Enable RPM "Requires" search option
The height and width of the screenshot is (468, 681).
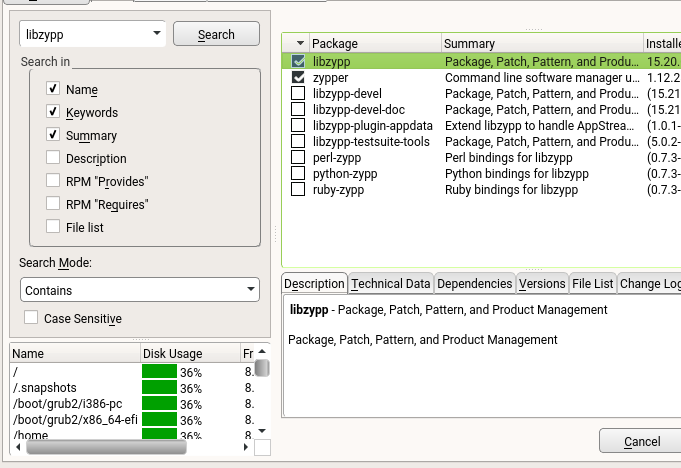53,204
